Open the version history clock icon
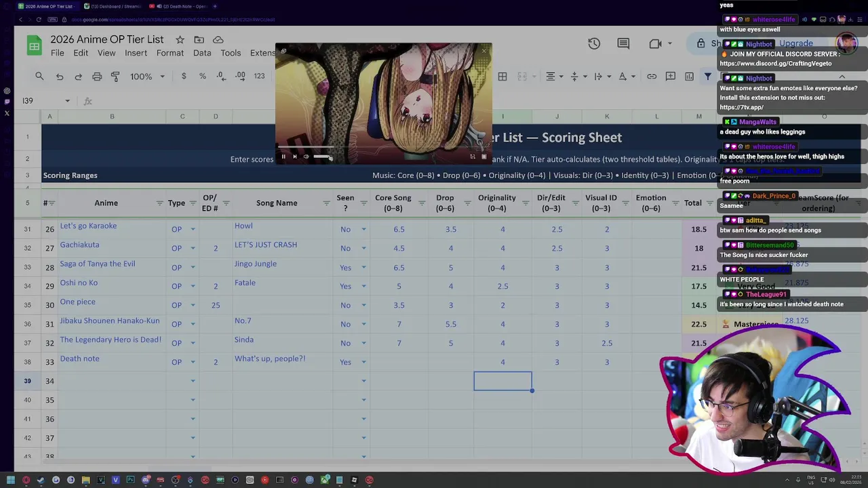This screenshot has width=868, height=488. [x=594, y=43]
